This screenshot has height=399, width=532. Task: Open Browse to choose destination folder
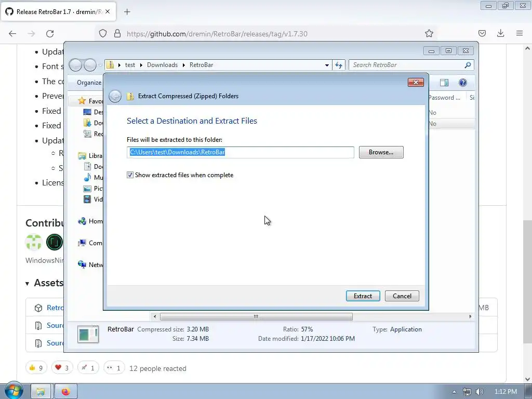click(x=381, y=152)
